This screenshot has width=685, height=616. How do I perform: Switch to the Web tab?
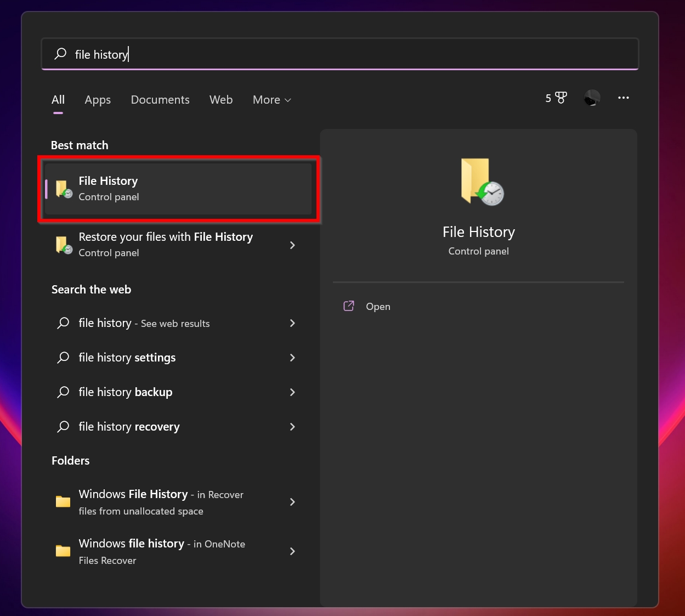point(221,100)
